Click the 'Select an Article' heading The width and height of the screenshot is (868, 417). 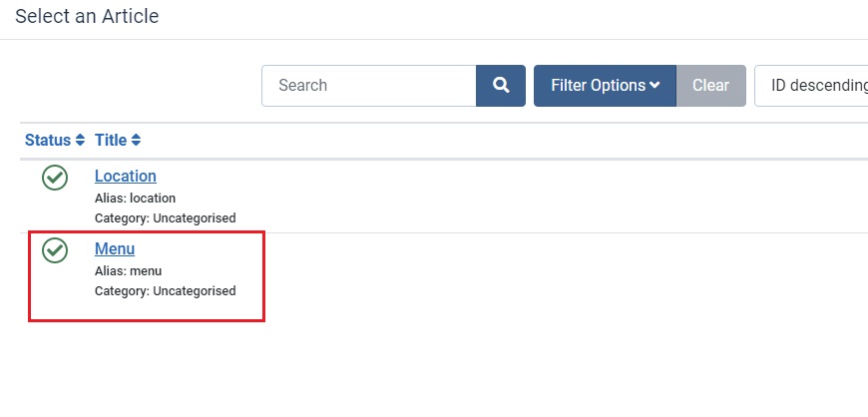pyautogui.click(x=87, y=16)
